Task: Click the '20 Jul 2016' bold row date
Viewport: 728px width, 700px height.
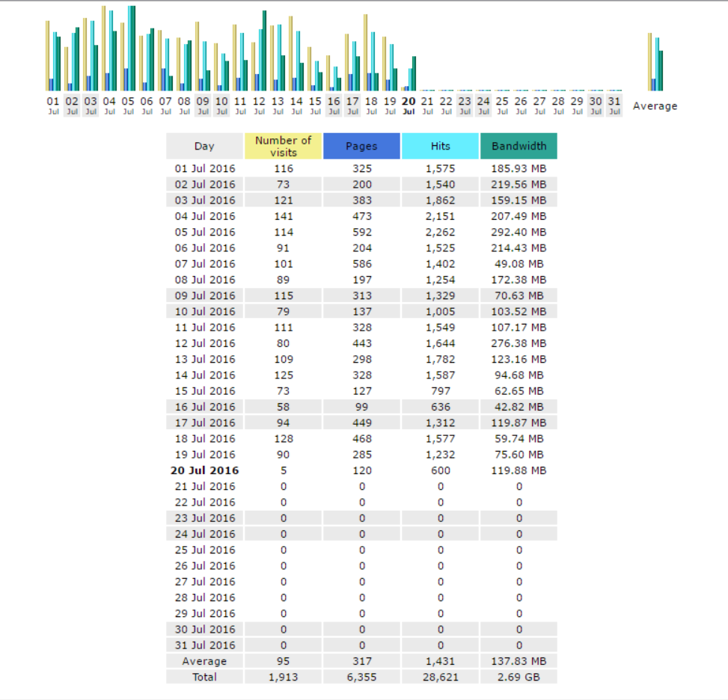Action: [205, 470]
